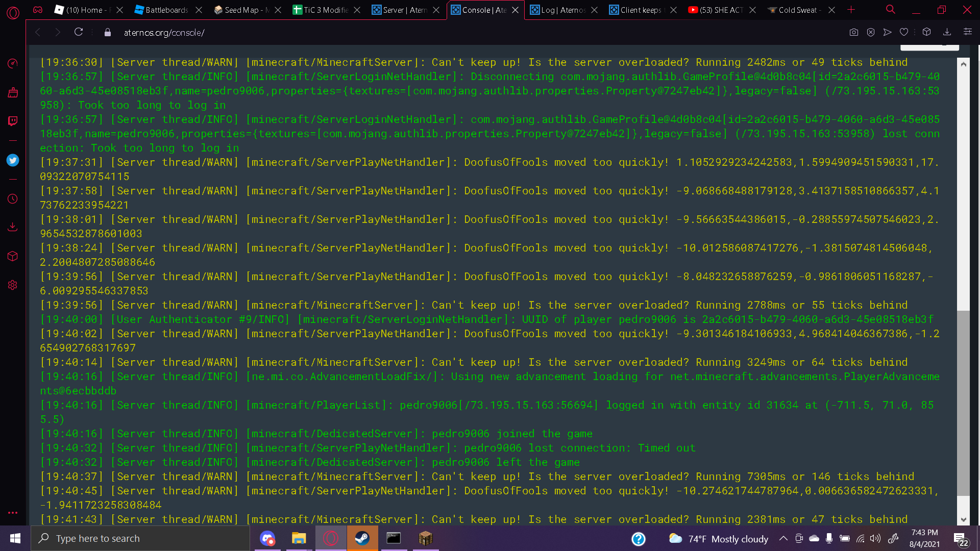Go back to previous page
Screen dimensions: 980x551
tap(38, 32)
